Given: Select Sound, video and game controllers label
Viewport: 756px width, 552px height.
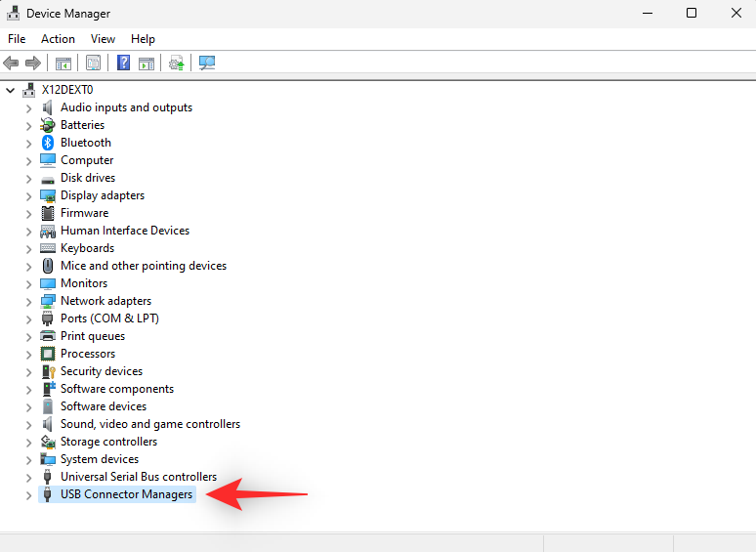Looking at the screenshot, I should [x=150, y=424].
